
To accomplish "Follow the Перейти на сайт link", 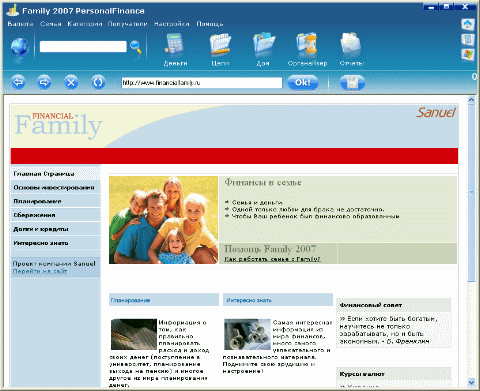I will pyautogui.click(x=40, y=271).
